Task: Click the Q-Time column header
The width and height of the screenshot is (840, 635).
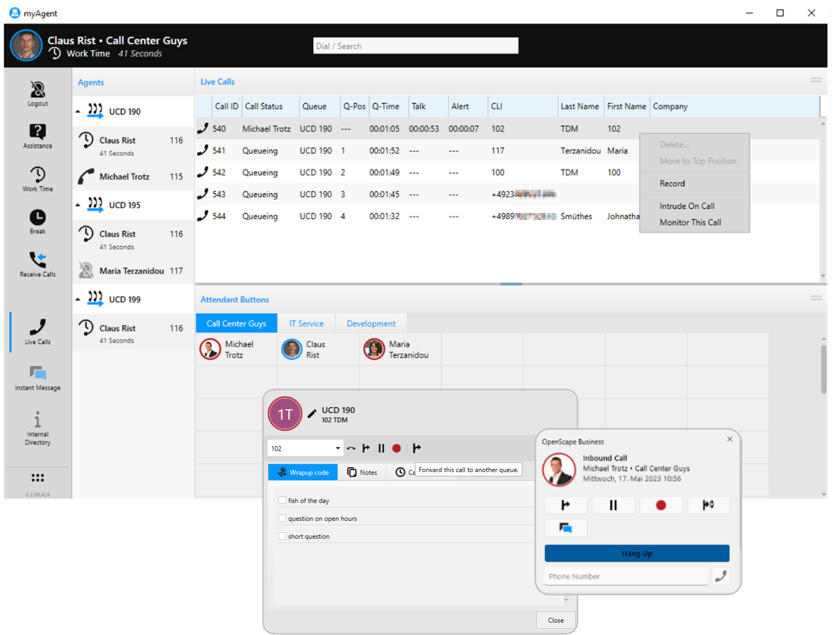Action: pos(389,106)
